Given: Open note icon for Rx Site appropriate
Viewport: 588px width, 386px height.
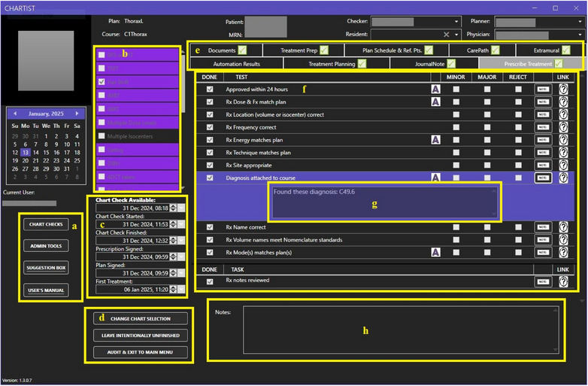Looking at the screenshot, I should 543,165.
